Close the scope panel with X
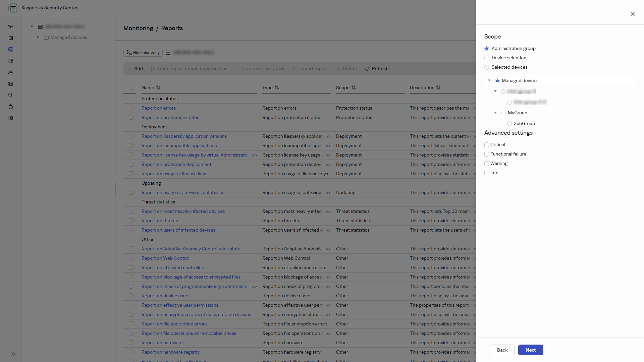Screen dimensions: 644x362 tap(633, 14)
